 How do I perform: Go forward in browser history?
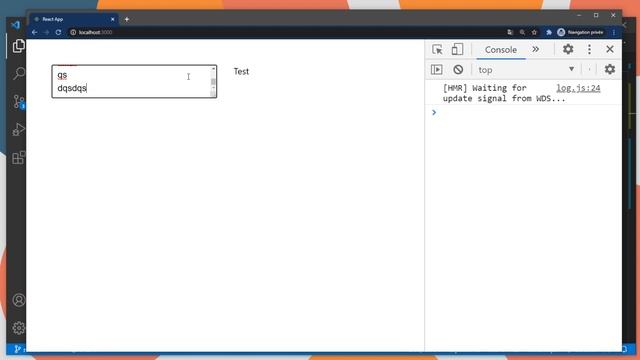click(46, 32)
